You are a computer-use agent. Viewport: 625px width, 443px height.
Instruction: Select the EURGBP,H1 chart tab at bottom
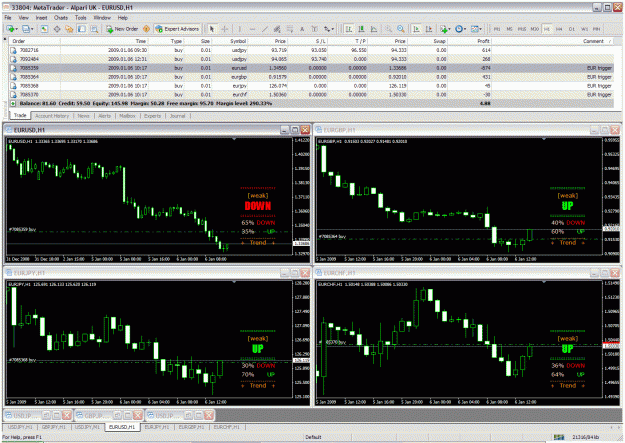(191, 427)
